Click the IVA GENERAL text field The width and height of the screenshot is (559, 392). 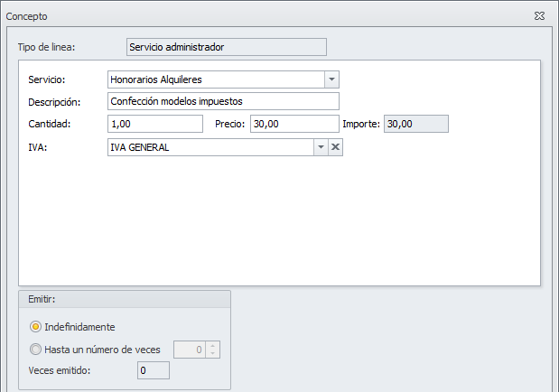tap(210, 148)
